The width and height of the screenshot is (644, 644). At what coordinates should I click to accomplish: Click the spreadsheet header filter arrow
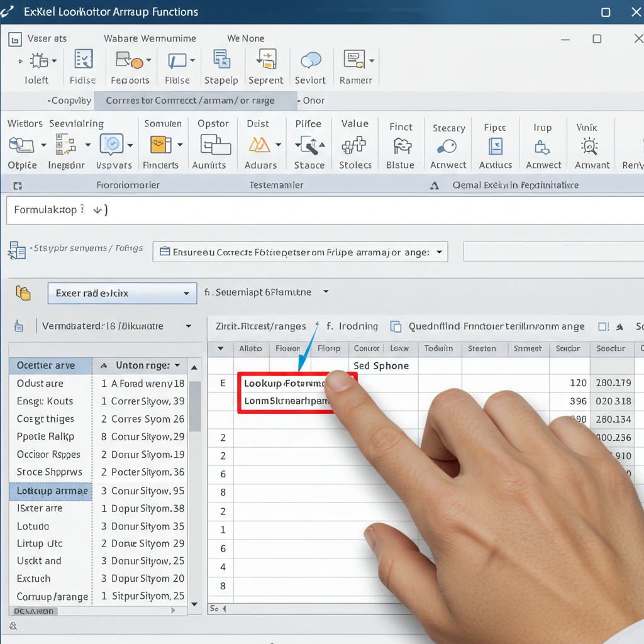(221, 348)
